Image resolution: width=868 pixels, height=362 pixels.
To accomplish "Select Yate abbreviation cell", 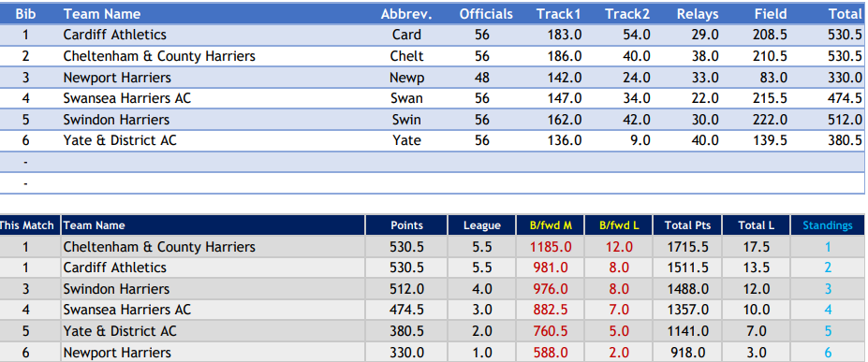I will 405,141.
